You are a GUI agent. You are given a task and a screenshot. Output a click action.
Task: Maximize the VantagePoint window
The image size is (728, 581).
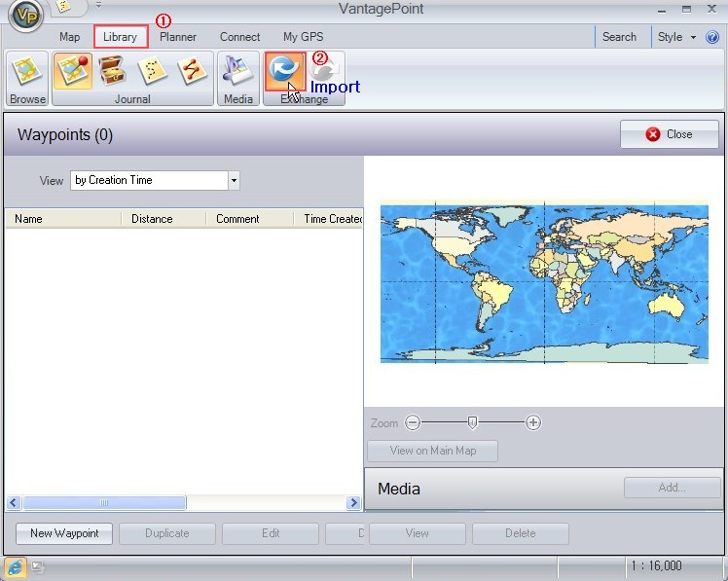coord(686,10)
